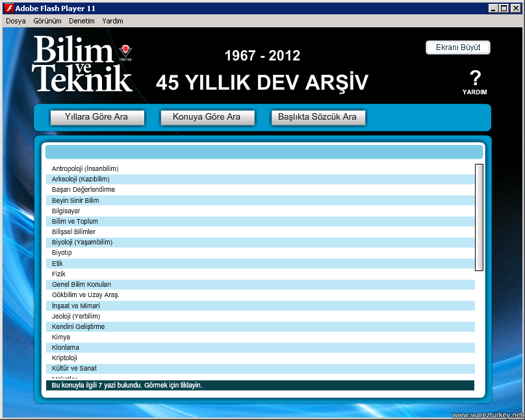Select Bilişsel Bilimler topic
The width and height of the screenshot is (525, 420).
(261, 231)
